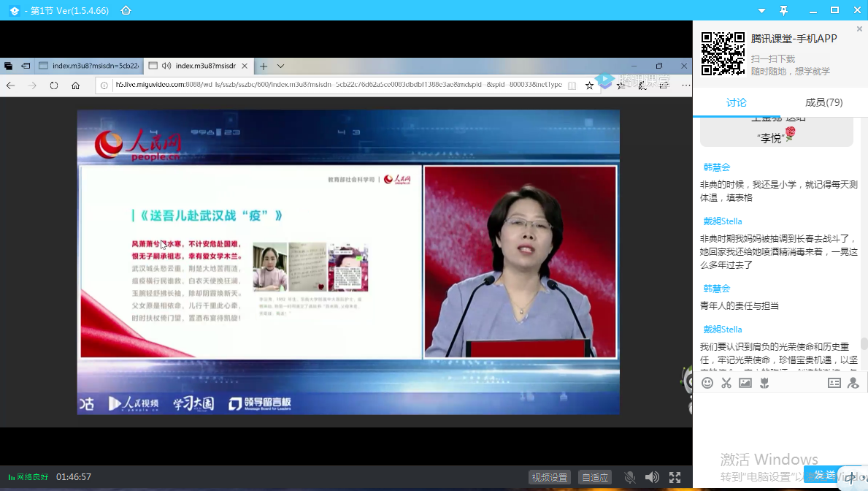This screenshot has width=868, height=491.
Task: Open the emoji picker in chat toolbar
Action: pyautogui.click(x=707, y=383)
